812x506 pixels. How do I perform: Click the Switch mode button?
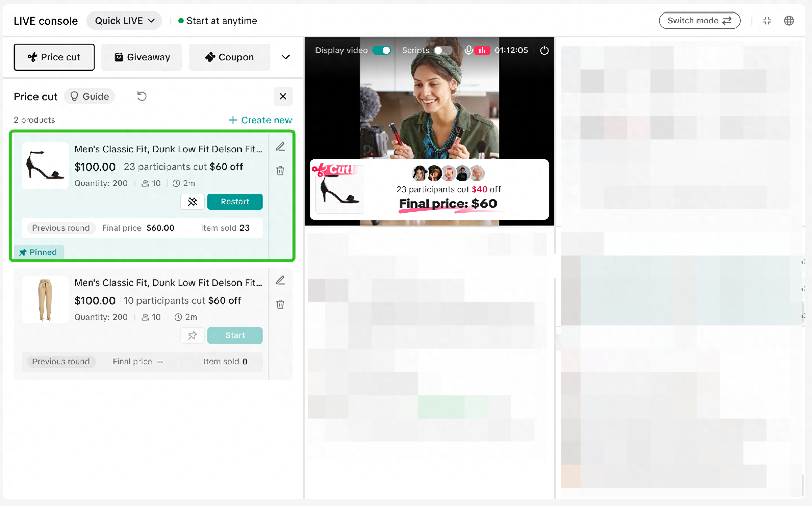pos(700,21)
